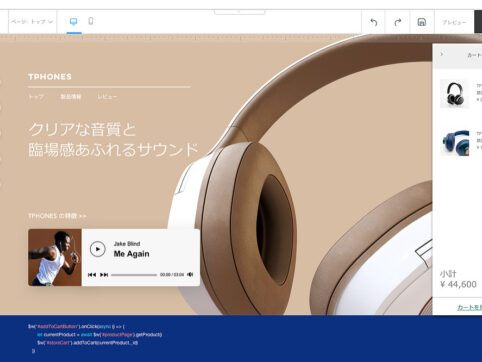Screen dimensions: 482x362
Task: Open the トップ navigation menu item
Action: tap(36, 97)
